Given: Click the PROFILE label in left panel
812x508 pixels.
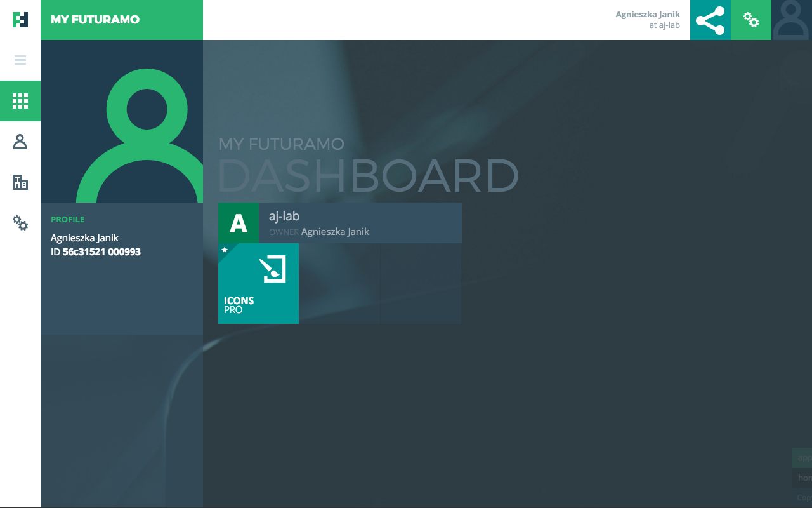Looking at the screenshot, I should pos(67,220).
